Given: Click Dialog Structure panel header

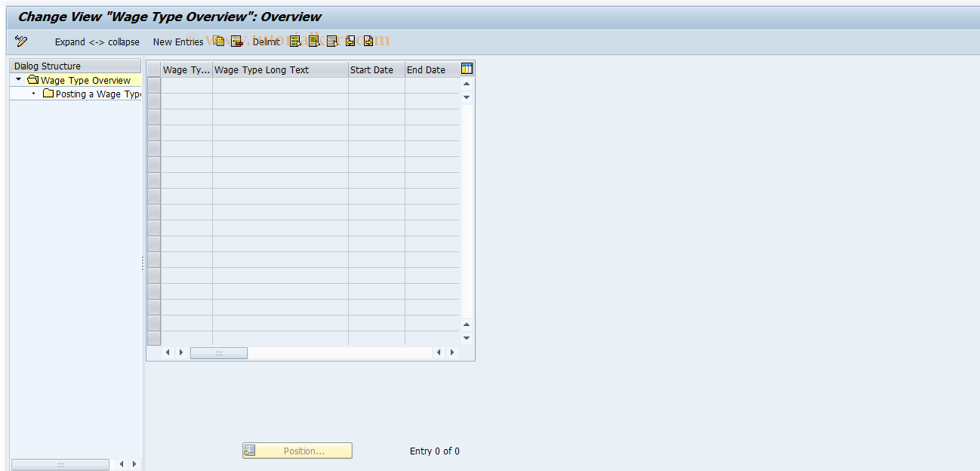Looking at the screenshot, I should (x=76, y=66).
